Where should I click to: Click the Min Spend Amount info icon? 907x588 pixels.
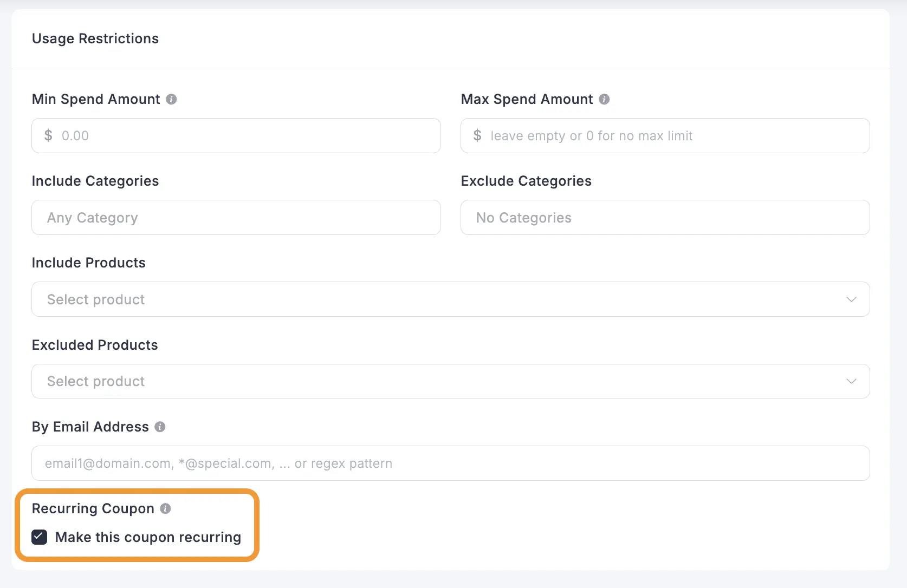[171, 99]
